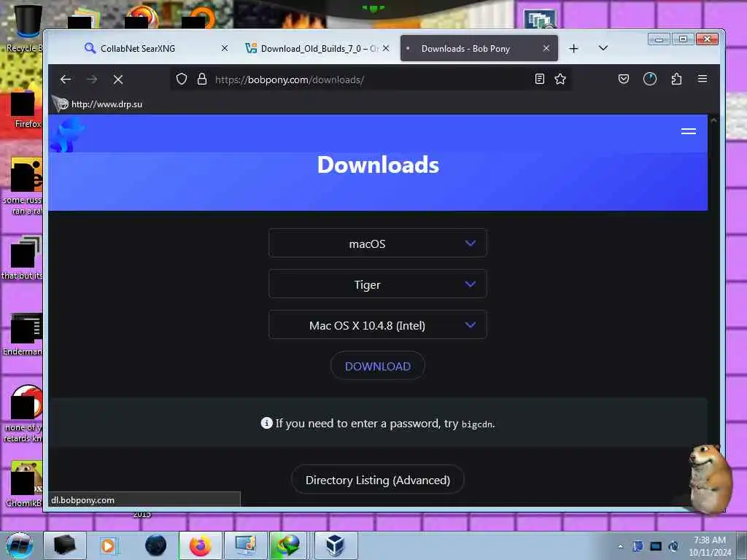The image size is (747, 560).
Task: Click the DOWNLOAD button
Action: click(377, 366)
